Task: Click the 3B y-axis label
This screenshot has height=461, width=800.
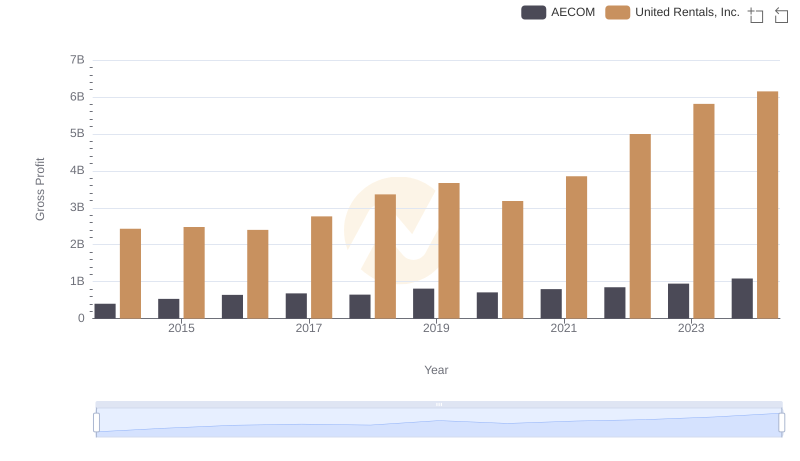Action: point(77,208)
